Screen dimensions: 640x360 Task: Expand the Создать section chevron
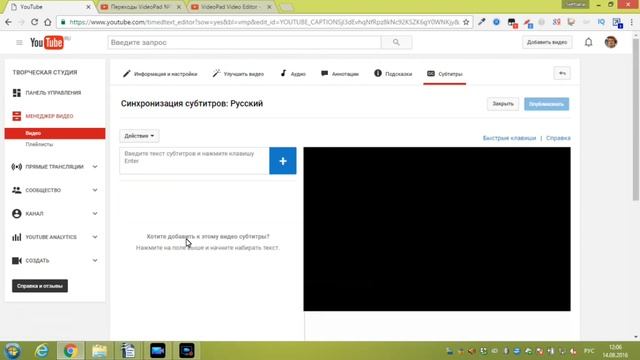click(95, 260)
